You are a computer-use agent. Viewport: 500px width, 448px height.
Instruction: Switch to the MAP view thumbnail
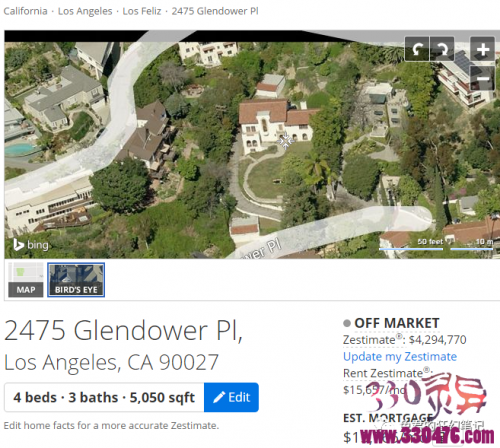(26, 280)
